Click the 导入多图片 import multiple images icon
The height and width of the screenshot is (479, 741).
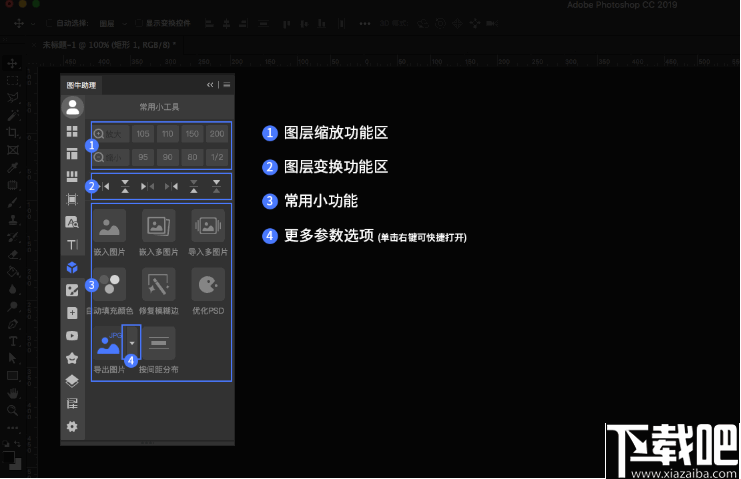click(208, 226)
